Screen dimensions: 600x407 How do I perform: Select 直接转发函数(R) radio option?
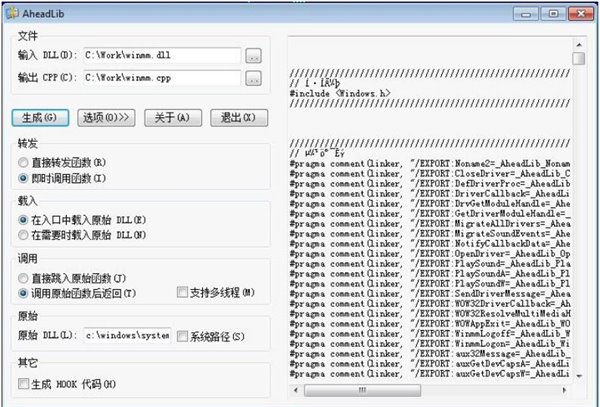[23, 161]
